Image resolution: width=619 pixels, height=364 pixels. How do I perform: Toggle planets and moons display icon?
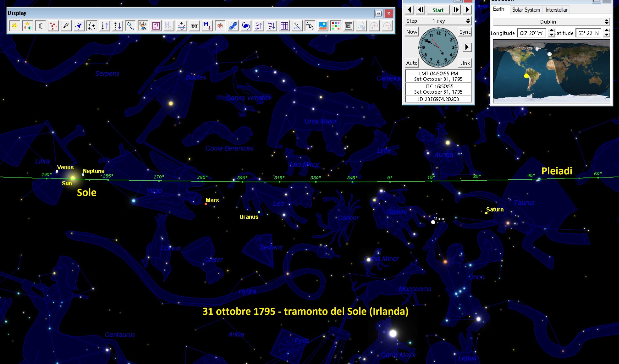(x=28, y=26)
